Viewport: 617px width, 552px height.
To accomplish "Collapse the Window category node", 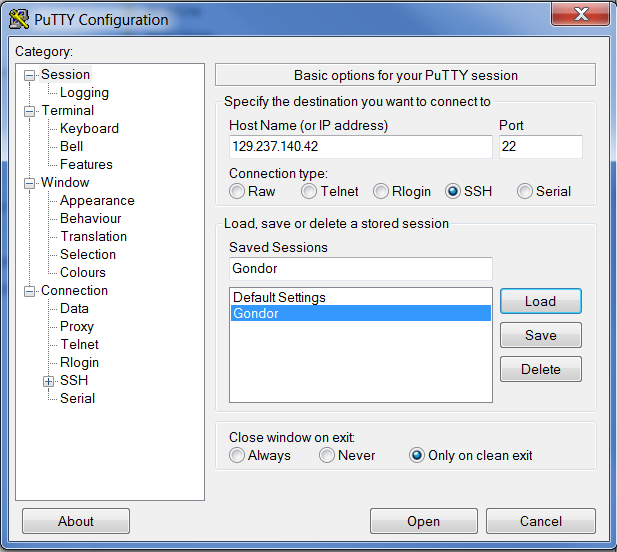I will click(30, 183).
